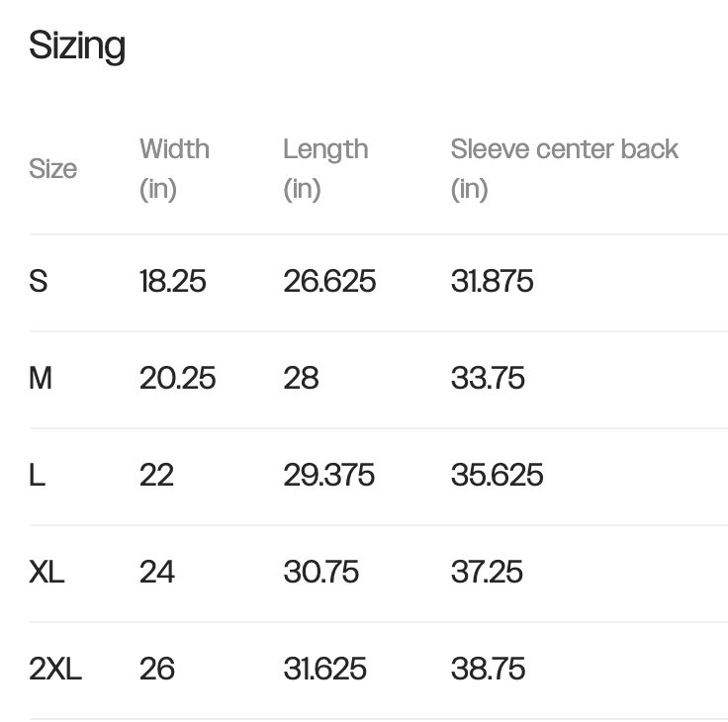Click the L size row label
The height and width of the screenshot is (722, 728).
pyautogui.click(x=38, y=476)
